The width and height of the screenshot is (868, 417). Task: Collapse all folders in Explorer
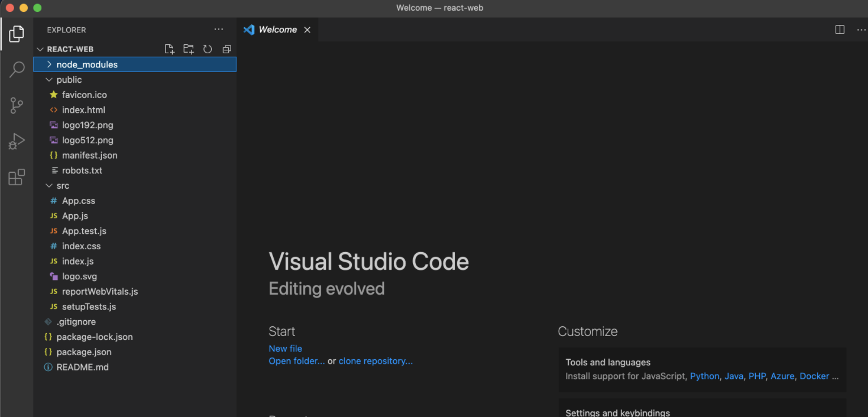click(x=227, y=49)
